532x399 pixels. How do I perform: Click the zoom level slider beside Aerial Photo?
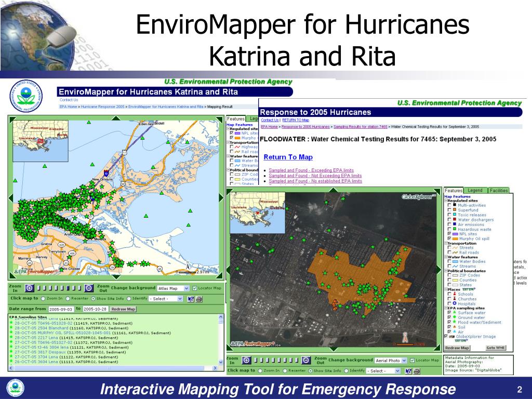click(276, 361)
